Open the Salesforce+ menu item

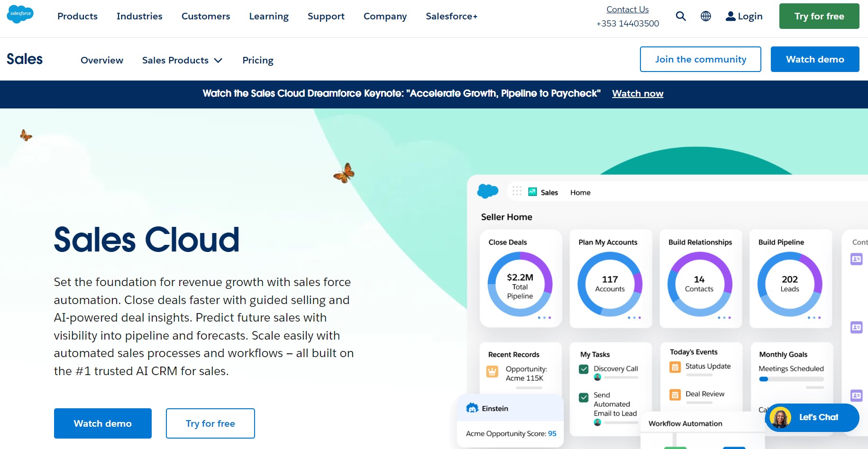click(451, 16)
